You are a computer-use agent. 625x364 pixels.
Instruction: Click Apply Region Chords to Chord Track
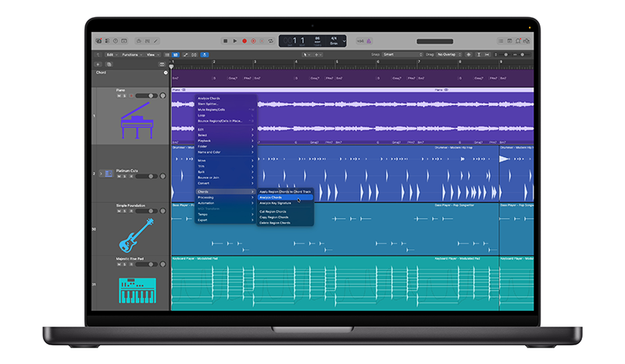(286, 191)
